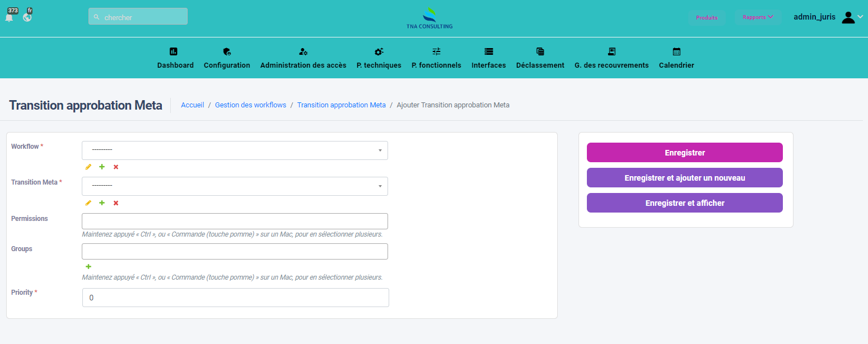Open the admin_juris user menu

[828, 17]
